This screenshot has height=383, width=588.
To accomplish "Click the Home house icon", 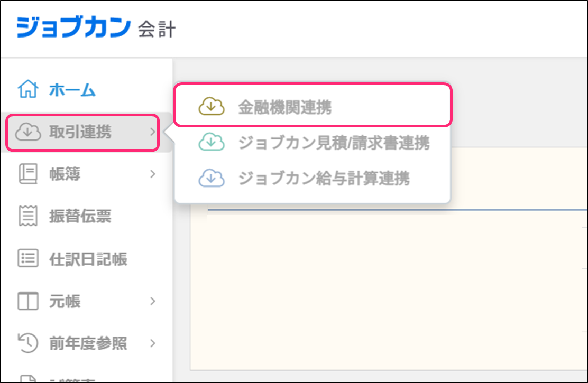I will [x=28, y=90].
